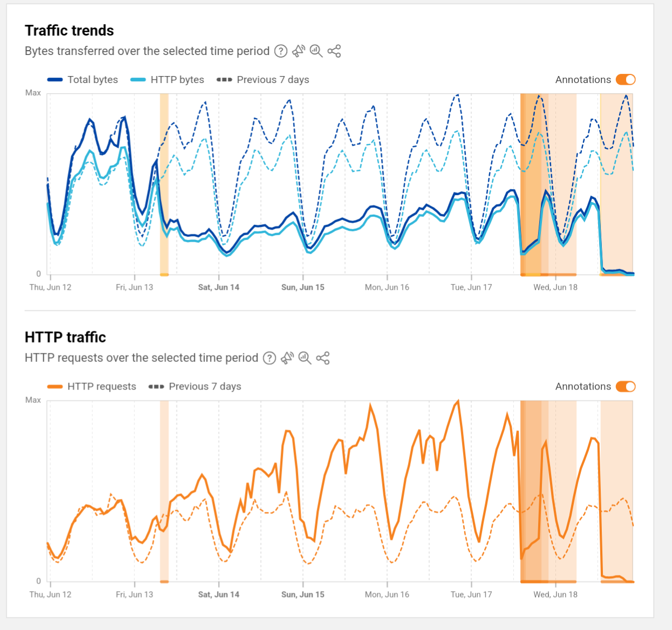Select rightmost annotation band in HTTP traffic chart
This screenshot has width=672, height=630.
[x=616, y=491]
